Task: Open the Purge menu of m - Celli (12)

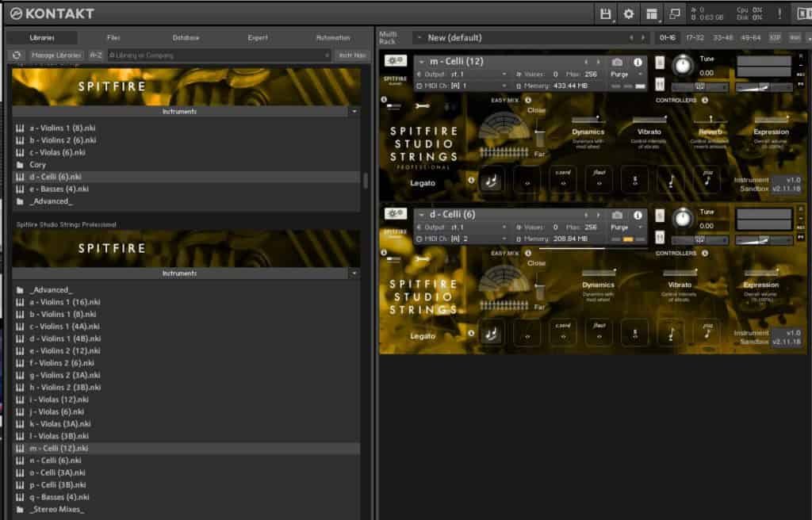Action: [626, 74]
